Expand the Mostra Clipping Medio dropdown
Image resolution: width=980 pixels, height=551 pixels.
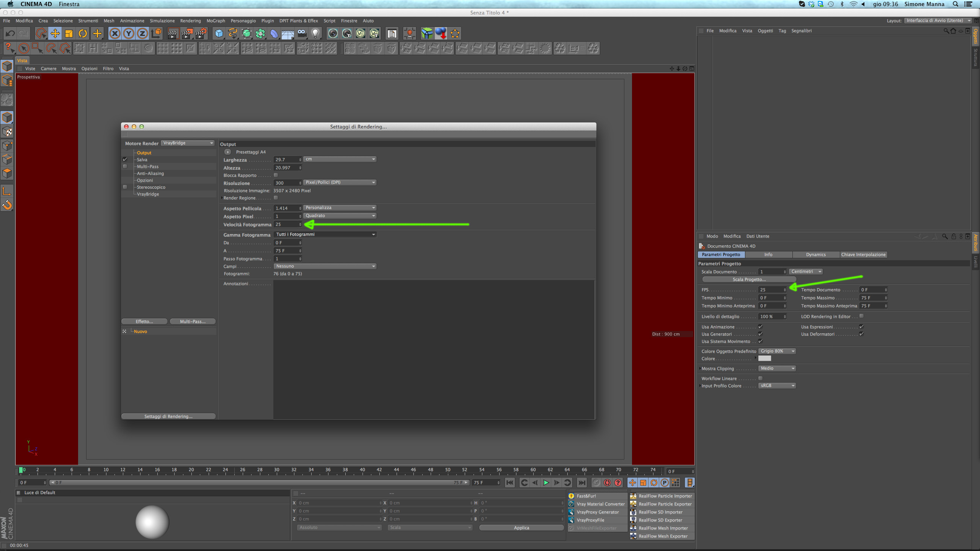(x=777, y=368)
